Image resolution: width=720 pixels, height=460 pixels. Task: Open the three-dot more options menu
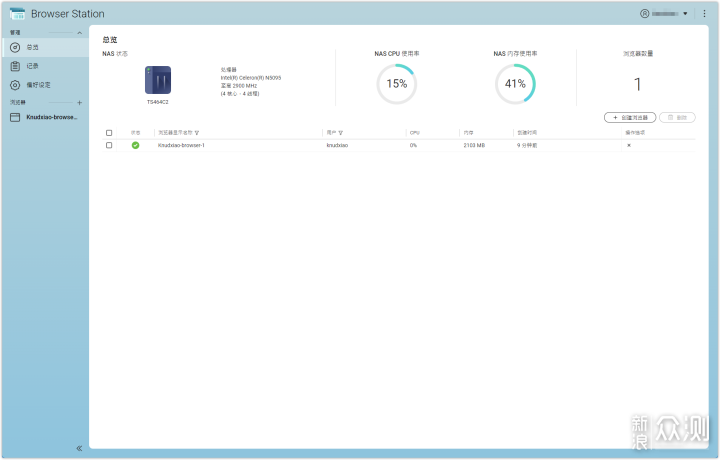click(x=704, y=14)
